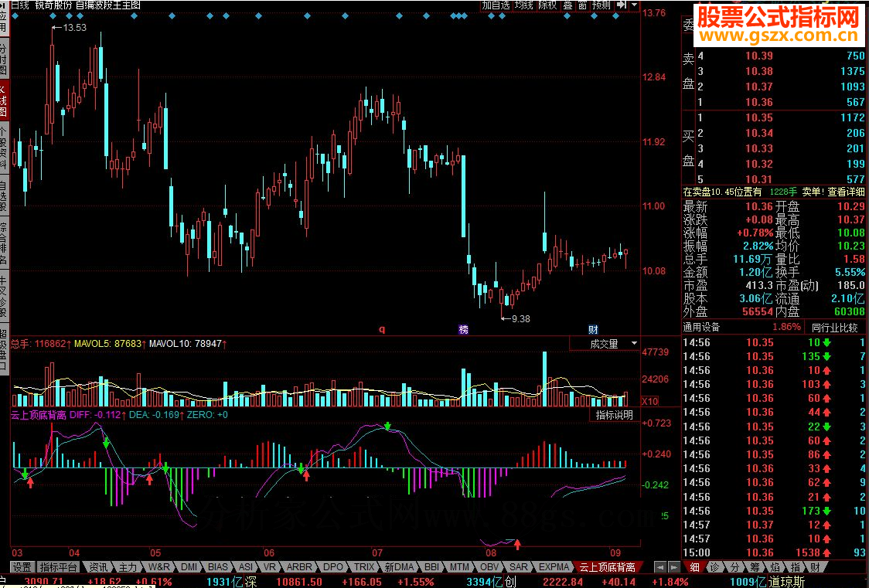The height and width of the screenshot is (588, 869).
Task: Click the 叠 overlay button in chart toolbar
Action: click(x=568, y=5)
